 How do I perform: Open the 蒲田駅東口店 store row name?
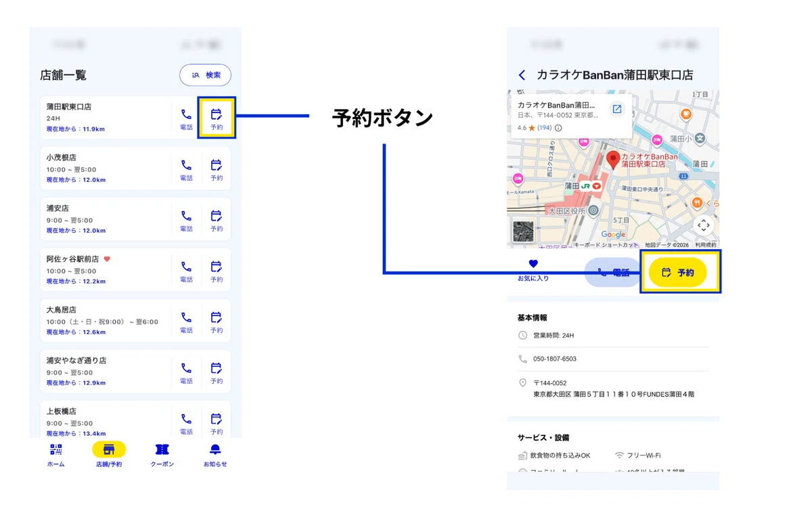(x=69, y=107)
